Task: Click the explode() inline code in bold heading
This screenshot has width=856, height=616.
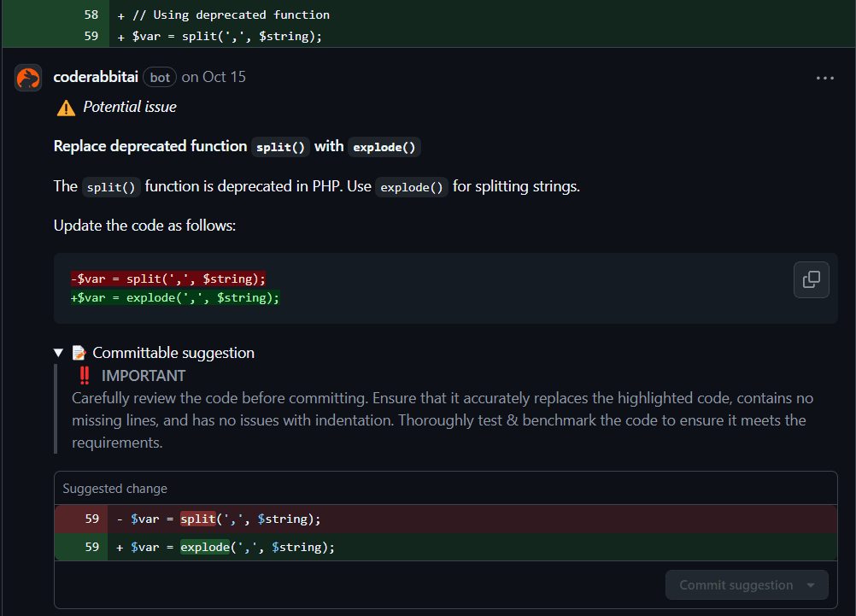Action: pyautogui.click(x=384, y=147)
